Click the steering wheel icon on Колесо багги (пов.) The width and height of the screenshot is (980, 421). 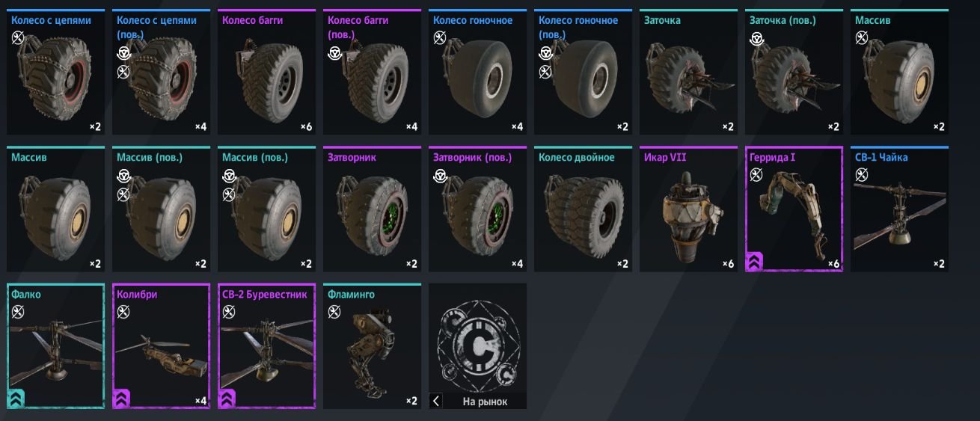[x=334, y=53]
